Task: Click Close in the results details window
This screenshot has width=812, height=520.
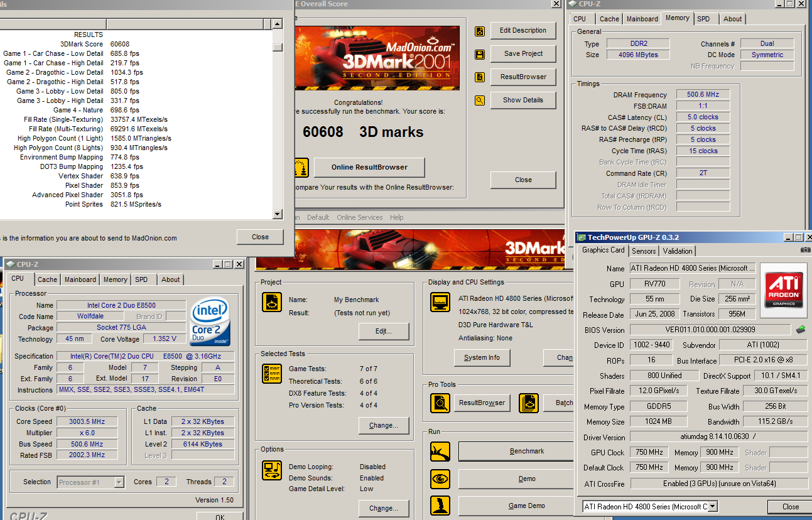Action: [260, 237]
